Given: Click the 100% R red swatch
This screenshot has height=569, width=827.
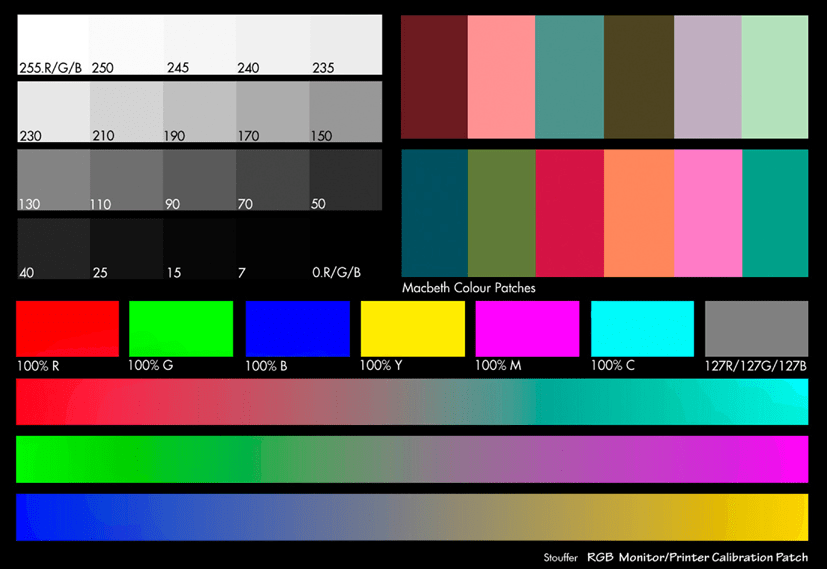Looking at the screenshot, I should [67, 328].
